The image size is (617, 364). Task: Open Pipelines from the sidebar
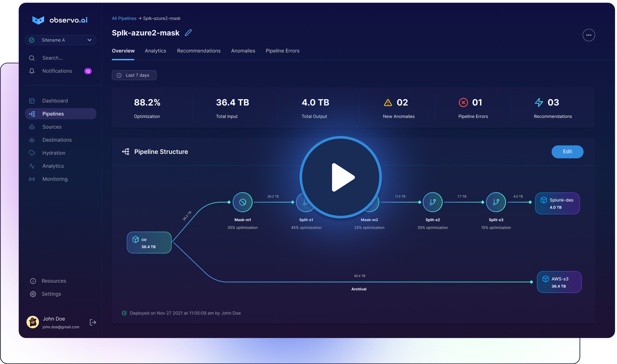(x=53, y=114)
